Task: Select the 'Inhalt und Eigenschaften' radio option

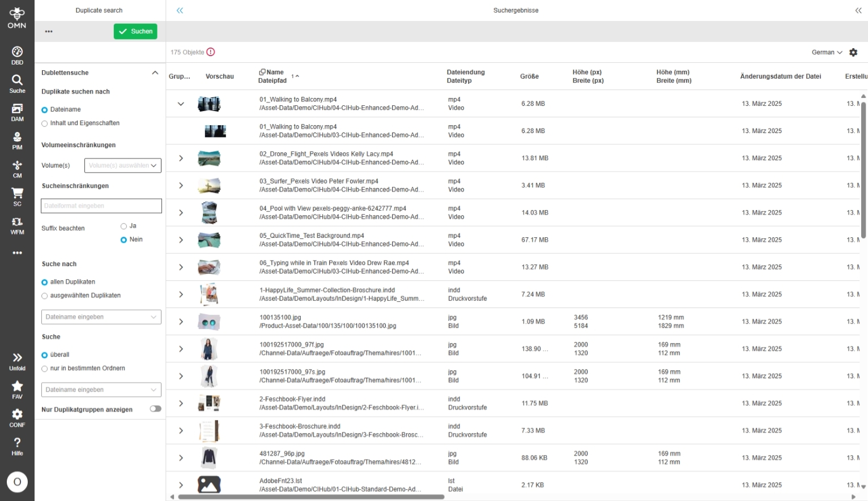Action: tap(45, 123)
